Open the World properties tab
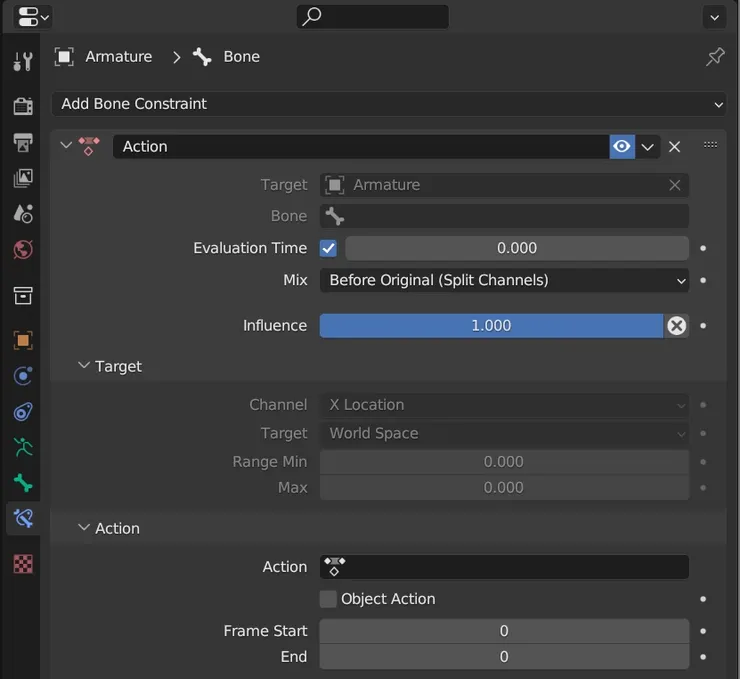 [x=23, y=249]
